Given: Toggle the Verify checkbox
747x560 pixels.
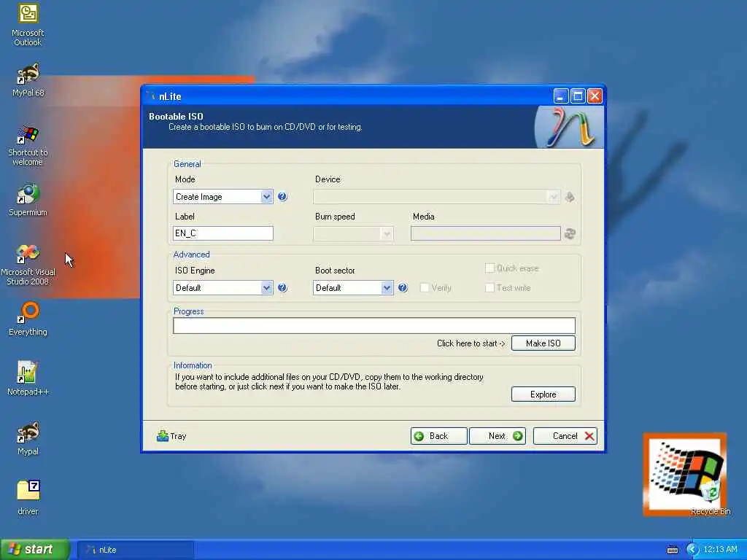Looking at the screenshot, I should (425, 287).
